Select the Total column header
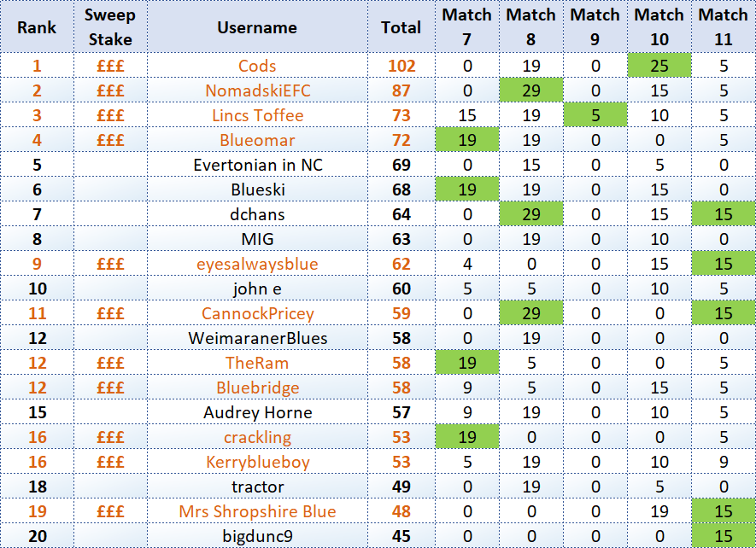This screenshot has width=756, height=548. pyautogui.click(x=401, y=27)
